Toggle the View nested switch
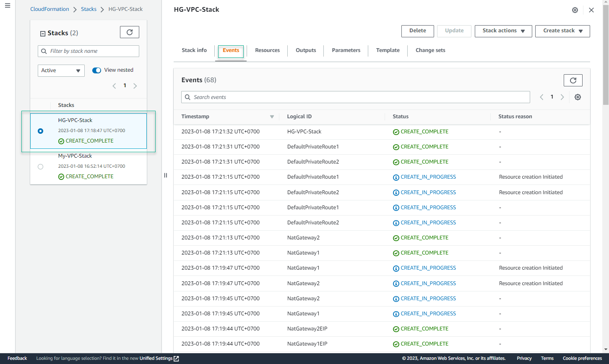Screen dimensions: 609x364 [x=97, y=70]
